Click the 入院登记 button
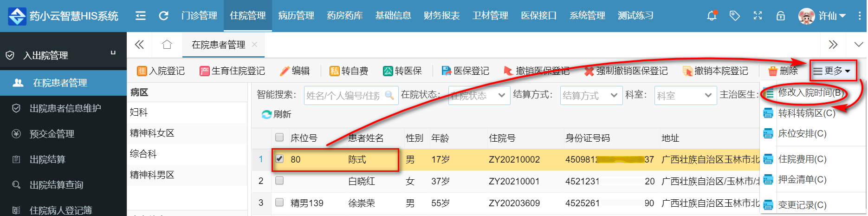The image size is (868, 216). [x=161, y=71]
